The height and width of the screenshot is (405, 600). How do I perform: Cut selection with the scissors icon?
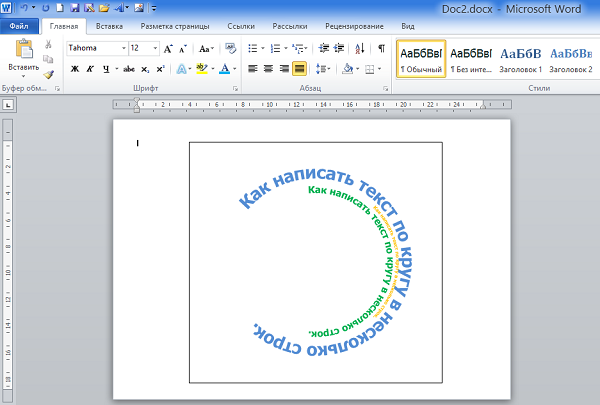[48, 44]
